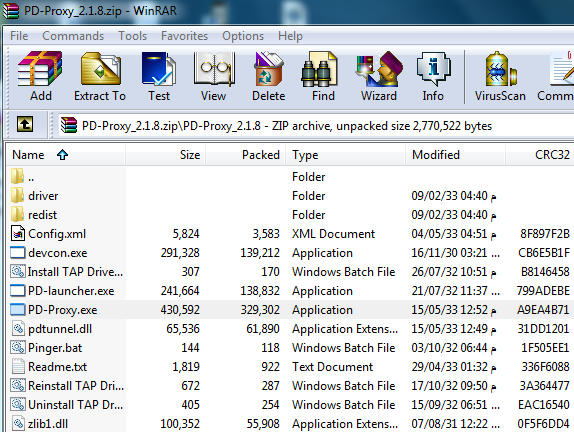
Task: Sort files by CRC32 column
Action: tap(540, 155)
